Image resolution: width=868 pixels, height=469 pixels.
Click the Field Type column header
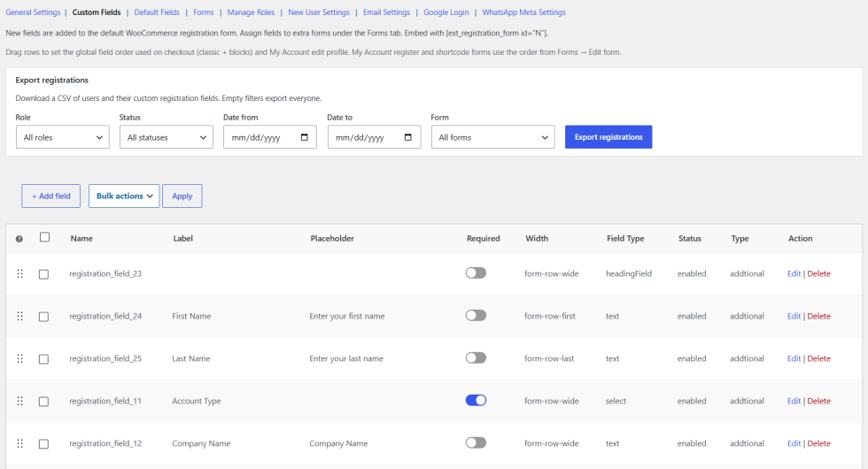[x=625, y=238]
